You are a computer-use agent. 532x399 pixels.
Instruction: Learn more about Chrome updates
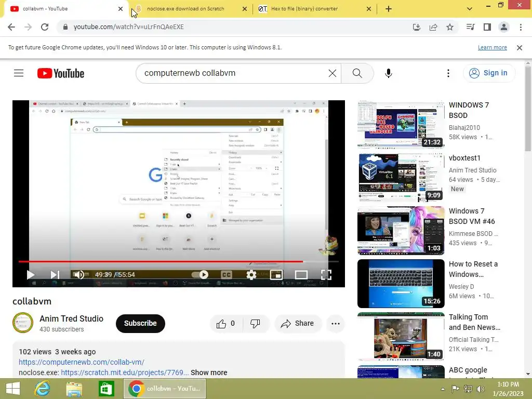pyautogui.click(x=493, y=47)
